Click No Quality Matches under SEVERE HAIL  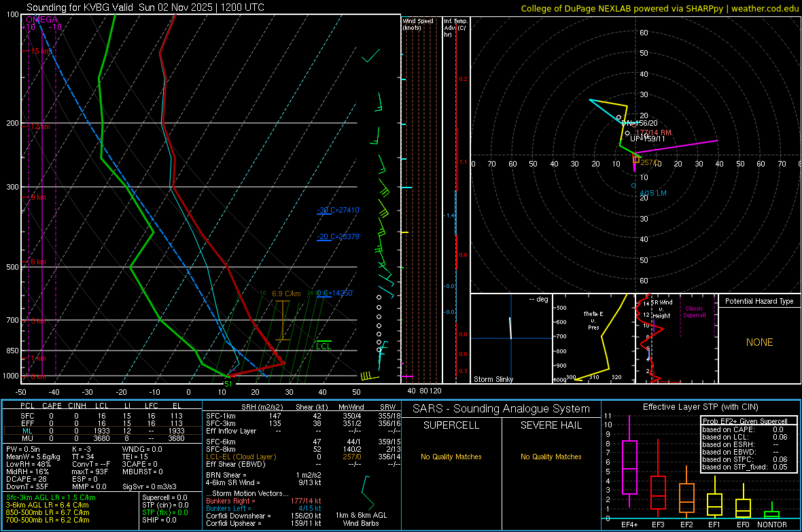click(551, 457)
